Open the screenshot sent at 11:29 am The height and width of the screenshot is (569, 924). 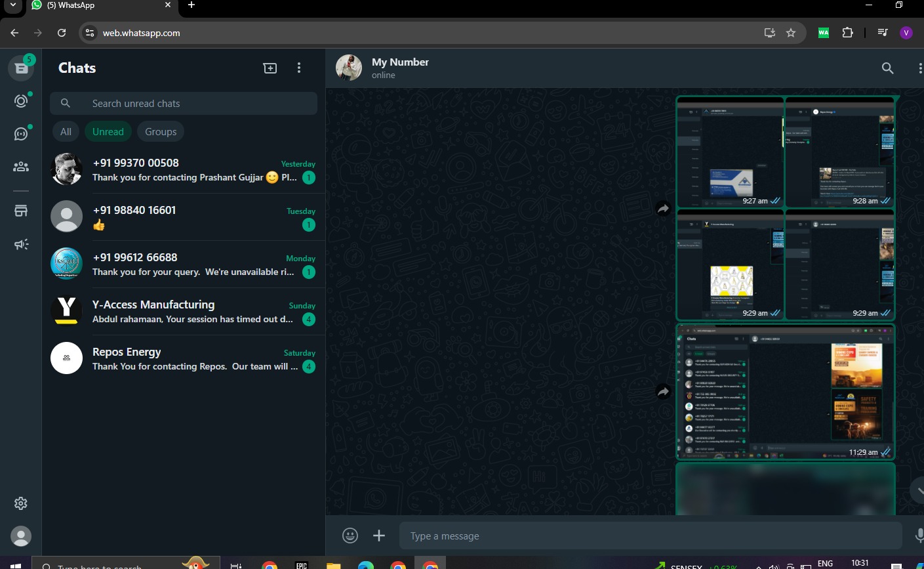click(x=786, y=391)
